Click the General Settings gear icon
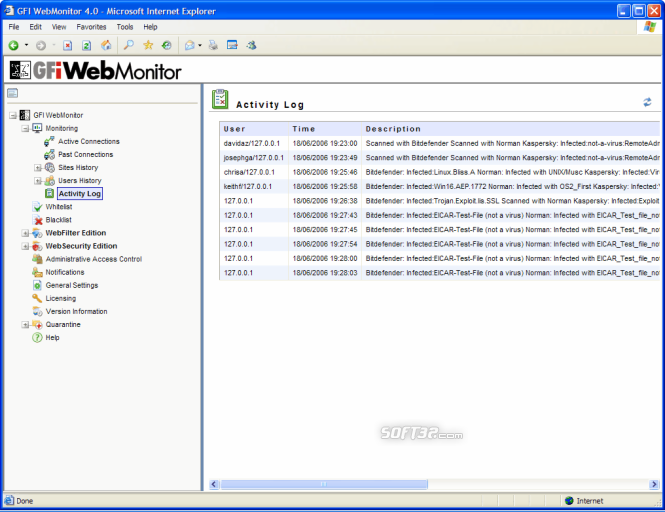 coord(37,285)
